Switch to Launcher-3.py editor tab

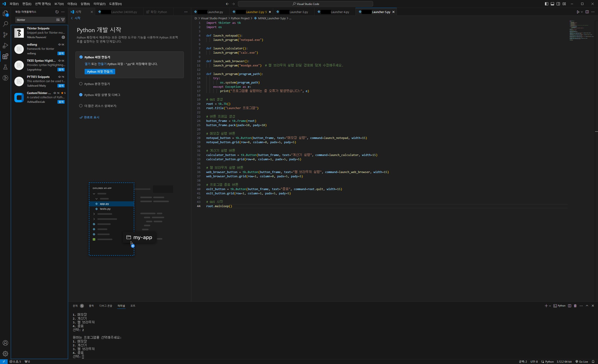pos(293,12)
